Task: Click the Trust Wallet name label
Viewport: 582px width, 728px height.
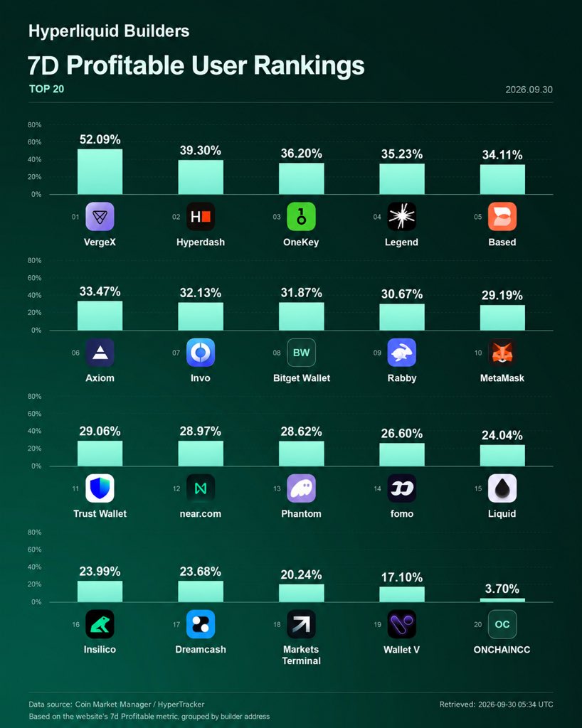Action: point(100,514)
